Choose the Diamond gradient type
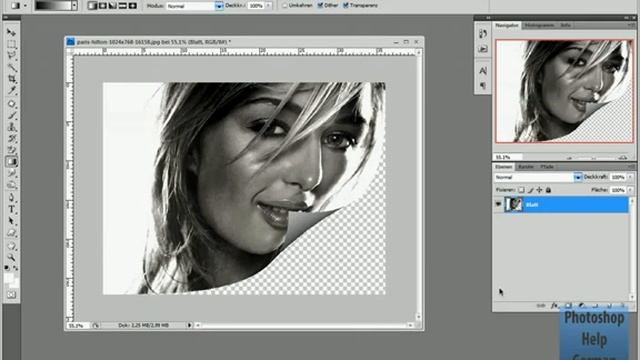 pos(132,6)
